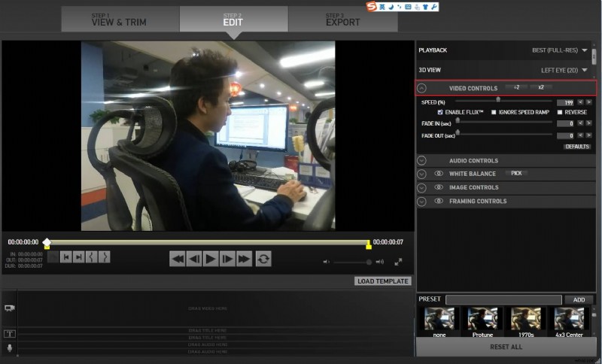
Task: Click the yellow out-point marker on scrub bar
Action: coord(369,244)
